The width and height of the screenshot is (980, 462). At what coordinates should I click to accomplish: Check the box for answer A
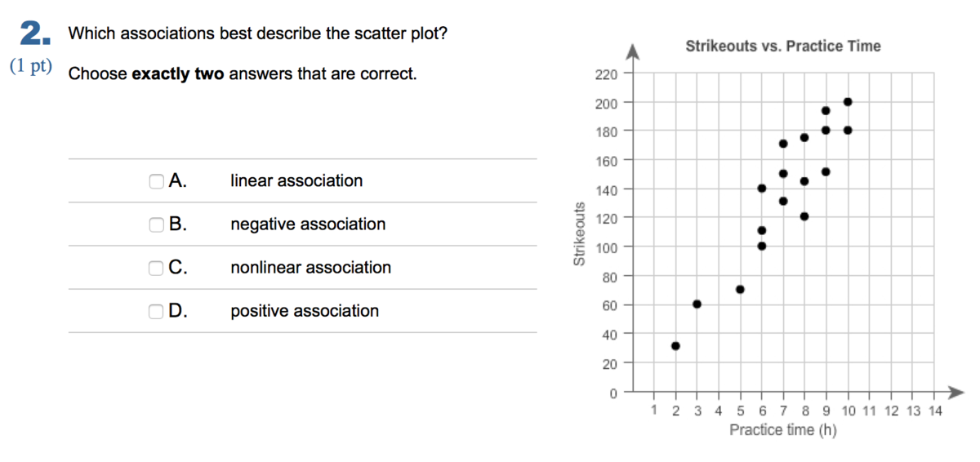click(156, 181)
